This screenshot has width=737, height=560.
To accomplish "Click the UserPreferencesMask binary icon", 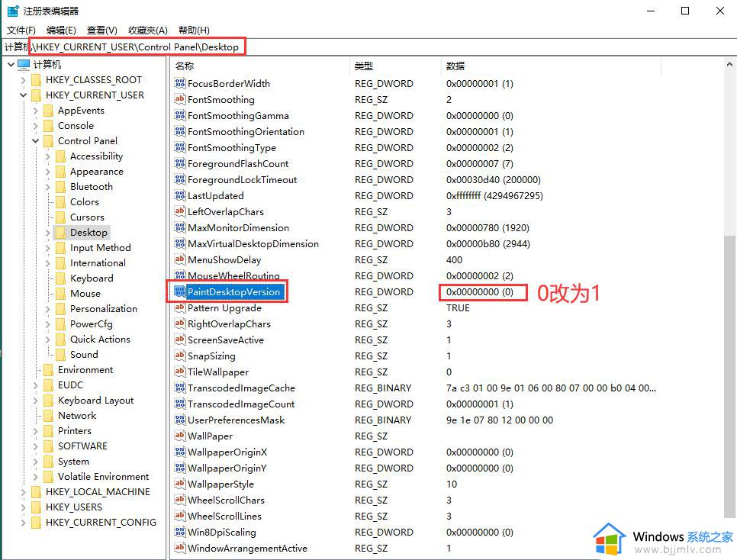I will pyautogui.click(x=179, y=420).
